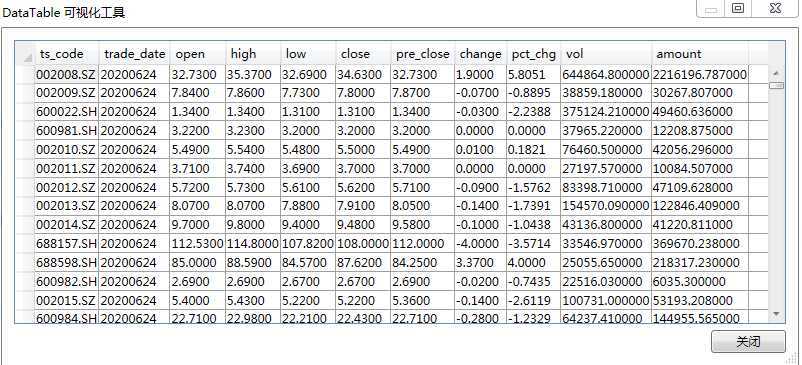Select open value 85.0000
Viewport: 802px width, 365px height.
click(x=197, y=263)
